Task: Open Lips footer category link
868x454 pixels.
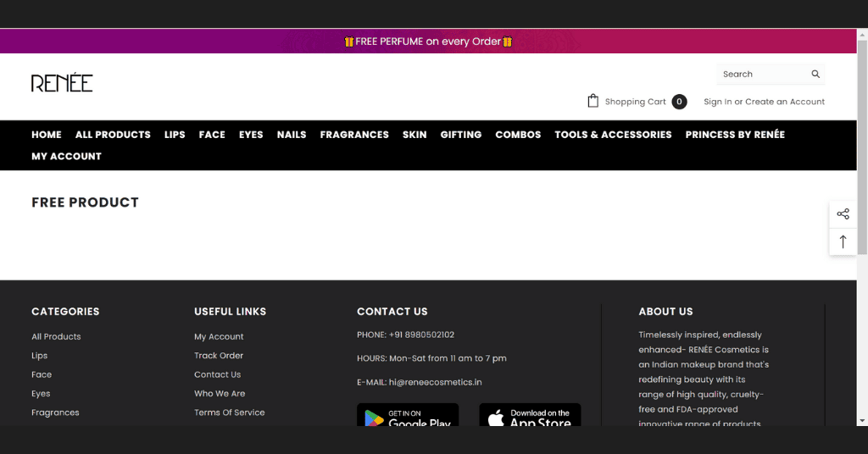Action: [x=39, y=356]
